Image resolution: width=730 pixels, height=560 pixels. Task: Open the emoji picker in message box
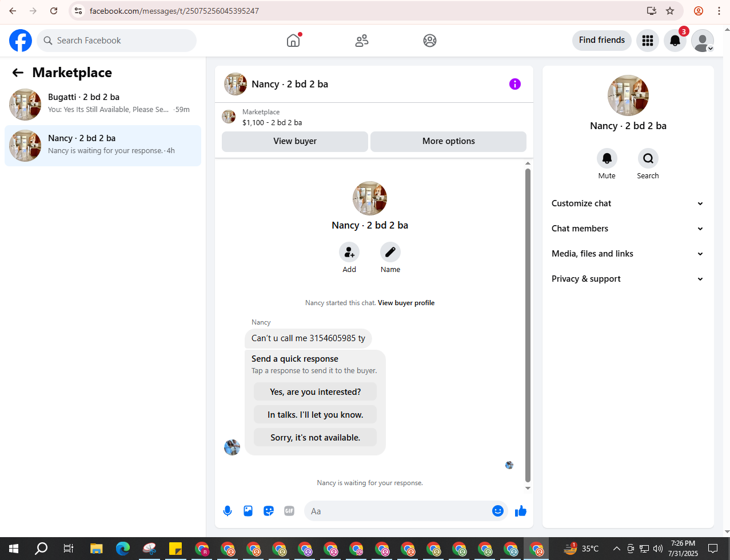[498, 511]
